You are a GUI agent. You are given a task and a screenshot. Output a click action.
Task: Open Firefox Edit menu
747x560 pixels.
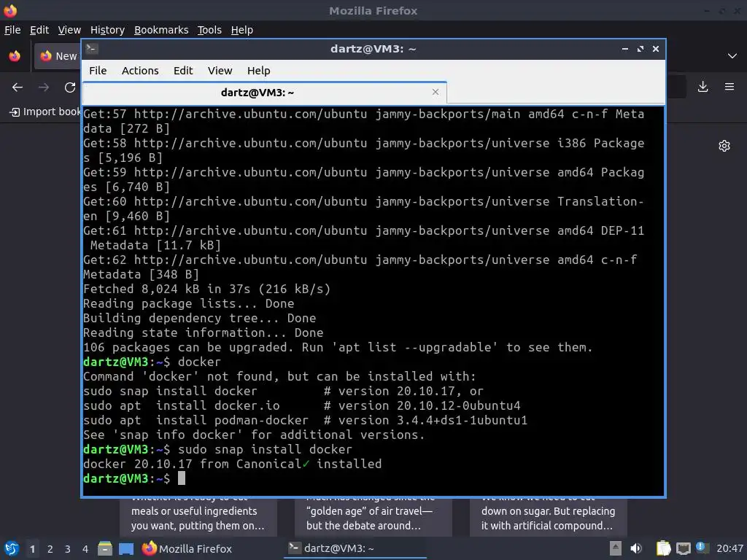[x=39, y=30]
